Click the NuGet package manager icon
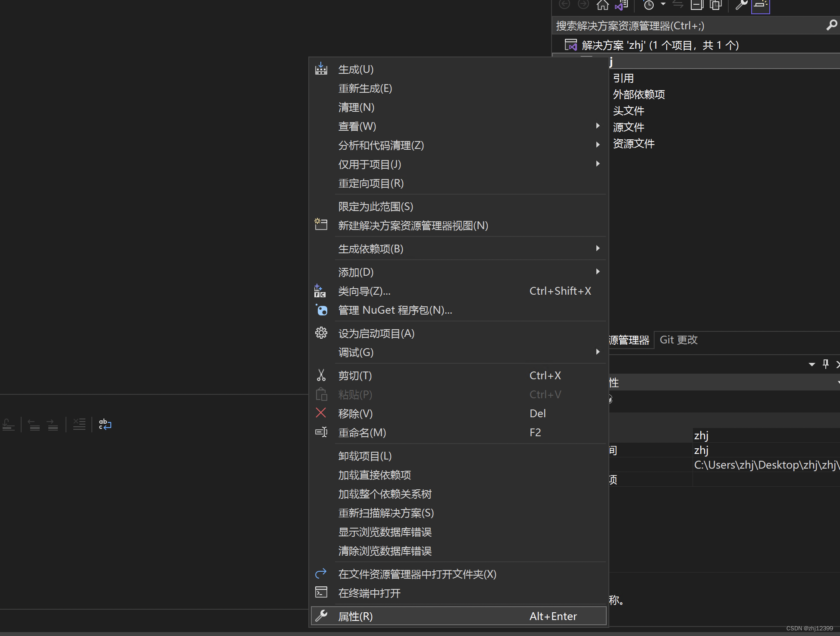Image resolution: width=840 pixels, height=636 pixels. click(321, 310)
